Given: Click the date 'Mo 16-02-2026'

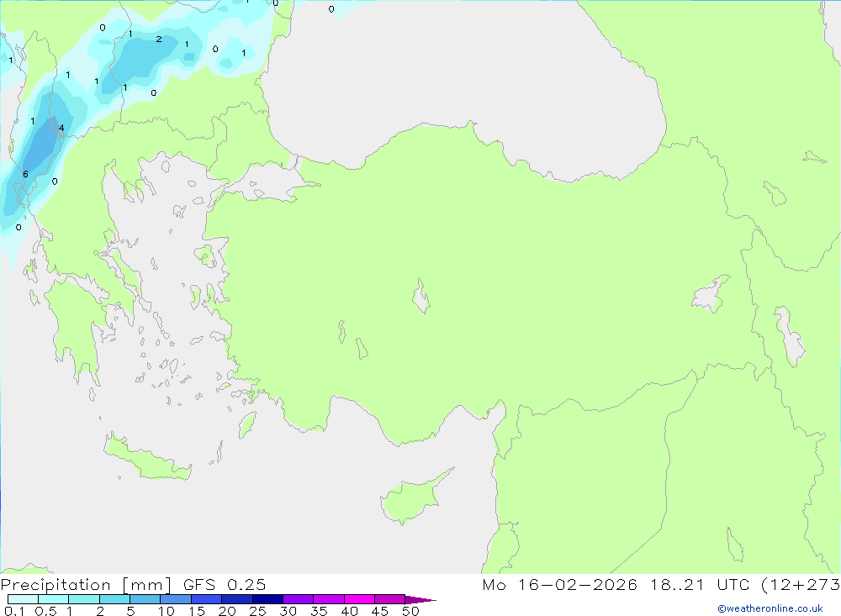Looking at the screenshot, I should click(x=560, y=585).
